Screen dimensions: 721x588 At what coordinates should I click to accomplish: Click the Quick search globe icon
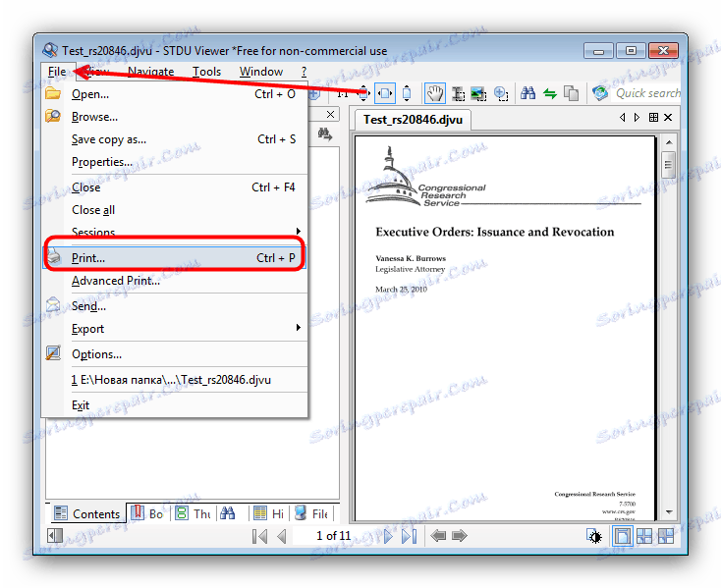pos(600,93)
